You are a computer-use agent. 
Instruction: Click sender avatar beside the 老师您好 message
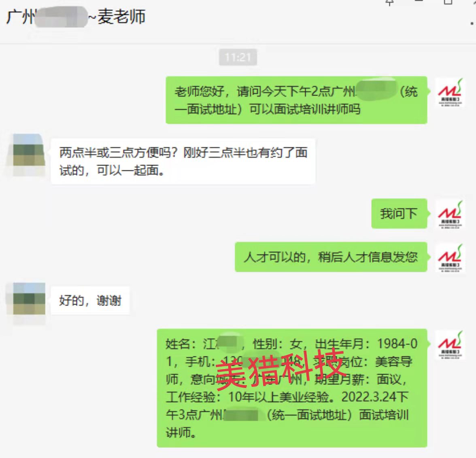tap(450, 92)
